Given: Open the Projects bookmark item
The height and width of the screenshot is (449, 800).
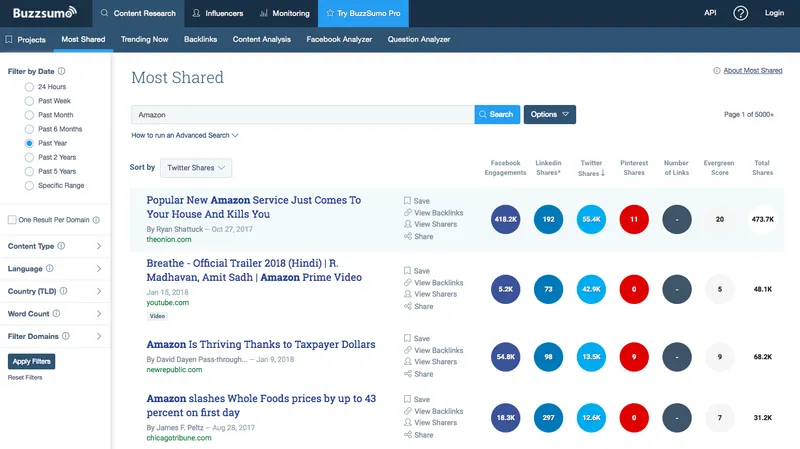Looking at the screenshot, I should [25, 40].
